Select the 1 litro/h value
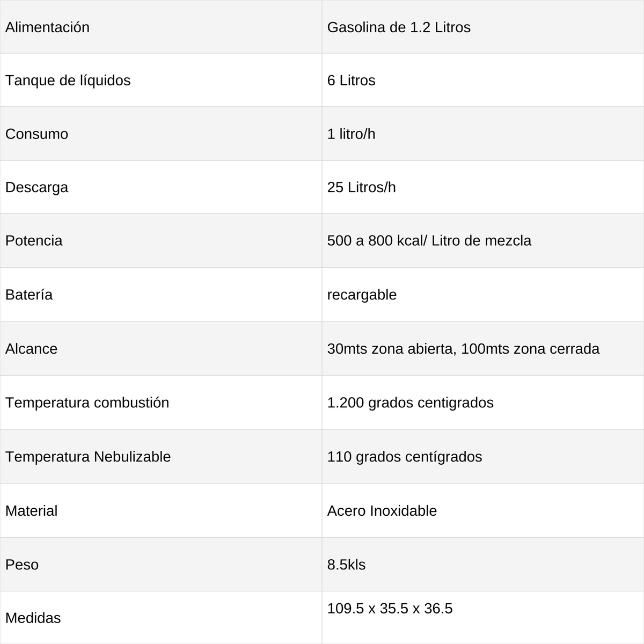Viewport: 644px width, 644px height. point(351,134)
